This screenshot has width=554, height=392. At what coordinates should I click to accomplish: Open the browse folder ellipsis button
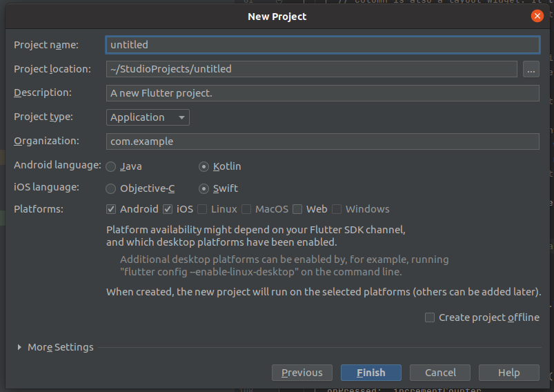tap(531, 69)
